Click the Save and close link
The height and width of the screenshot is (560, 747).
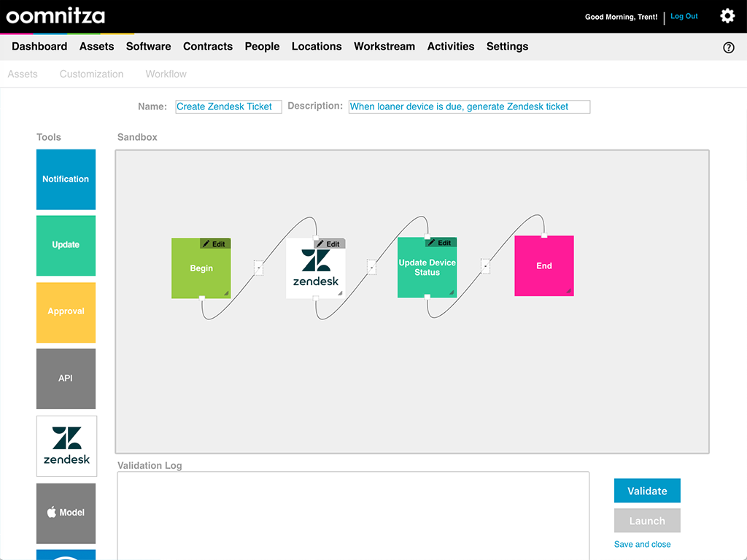(x=642, y=545)
